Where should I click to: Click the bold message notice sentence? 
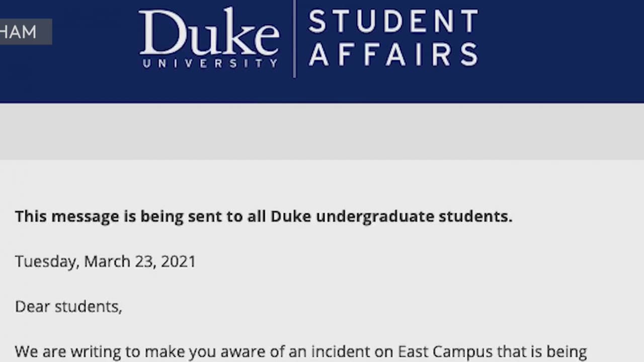[x=263, y=216]
